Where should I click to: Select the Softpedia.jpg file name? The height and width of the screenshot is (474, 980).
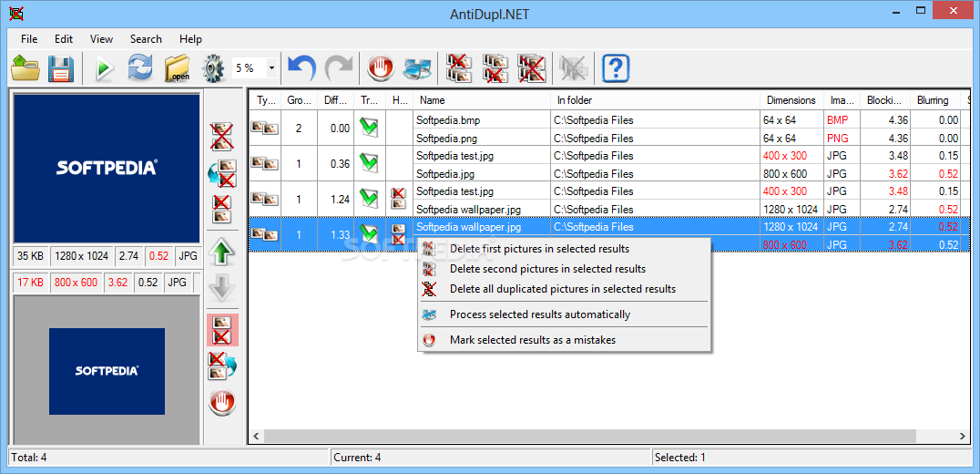click(447, 174)
